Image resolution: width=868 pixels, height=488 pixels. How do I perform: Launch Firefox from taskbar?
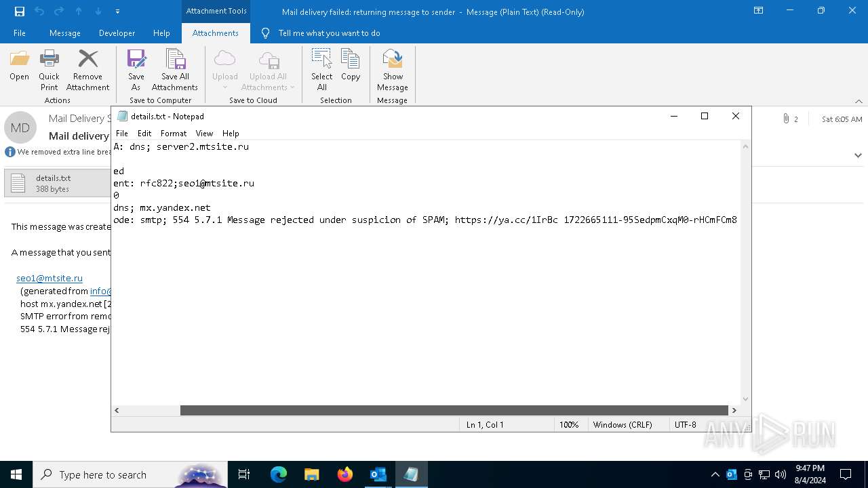[344, 474]
